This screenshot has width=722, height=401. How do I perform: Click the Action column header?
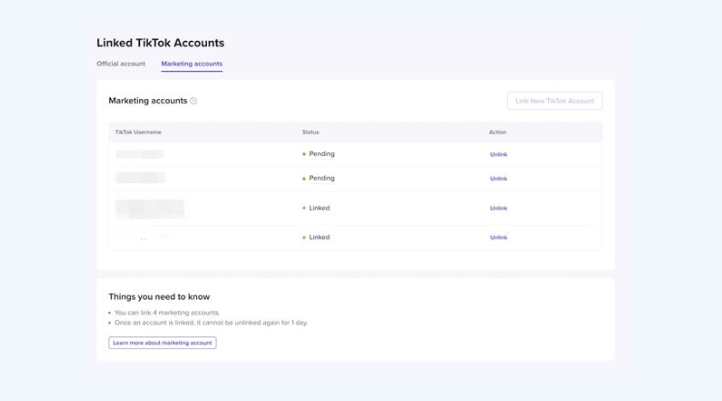pyautogui.click(x=497, y=132)
